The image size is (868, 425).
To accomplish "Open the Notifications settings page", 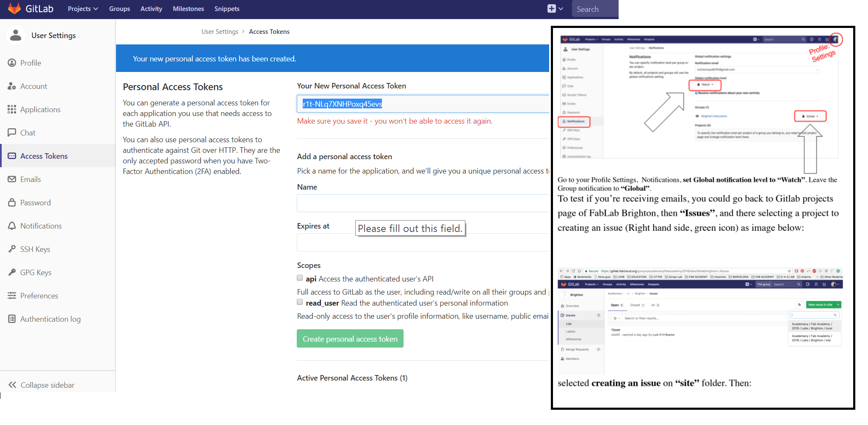I will pos(41,226).
